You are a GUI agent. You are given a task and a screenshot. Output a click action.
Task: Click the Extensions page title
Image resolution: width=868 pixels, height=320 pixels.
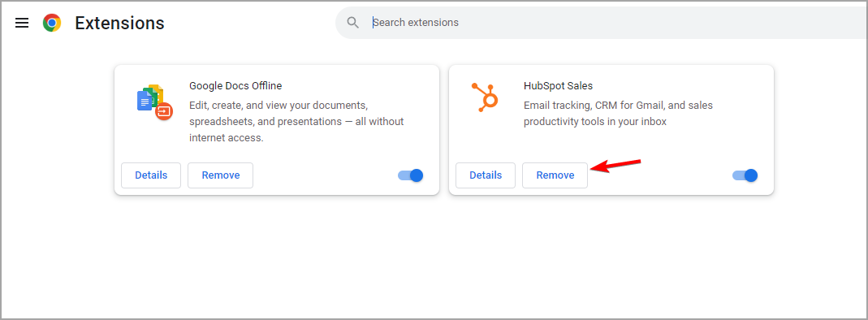[119, 23]
